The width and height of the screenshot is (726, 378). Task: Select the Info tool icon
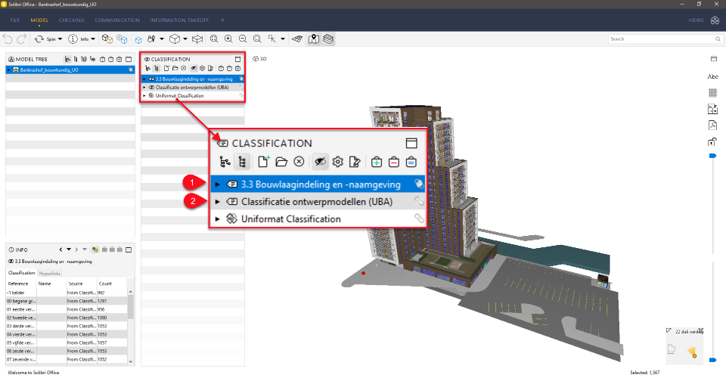(x=73, y=39)
